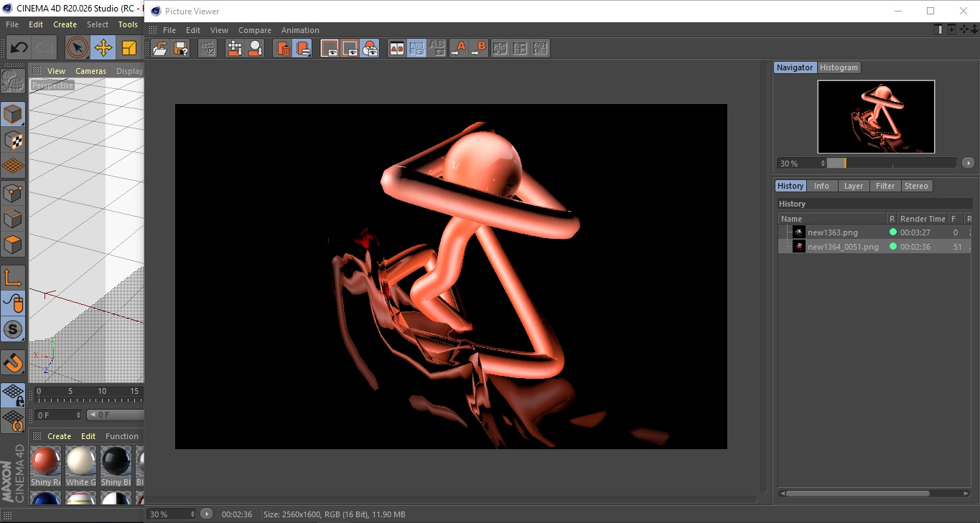The width and height of the screenshot is (980, 523).
Task: Click the Set as B icon
Action: coord(478,48)
